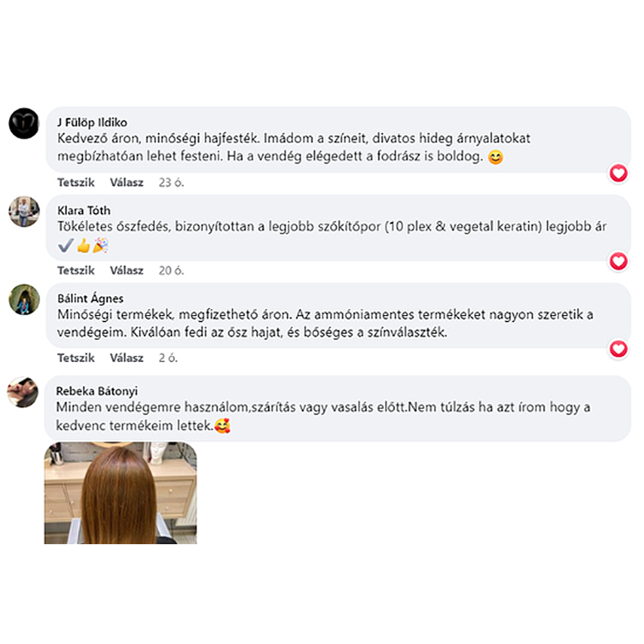
Task: Open Klara Tóth's profile picture
Action: tap(24, 211)
